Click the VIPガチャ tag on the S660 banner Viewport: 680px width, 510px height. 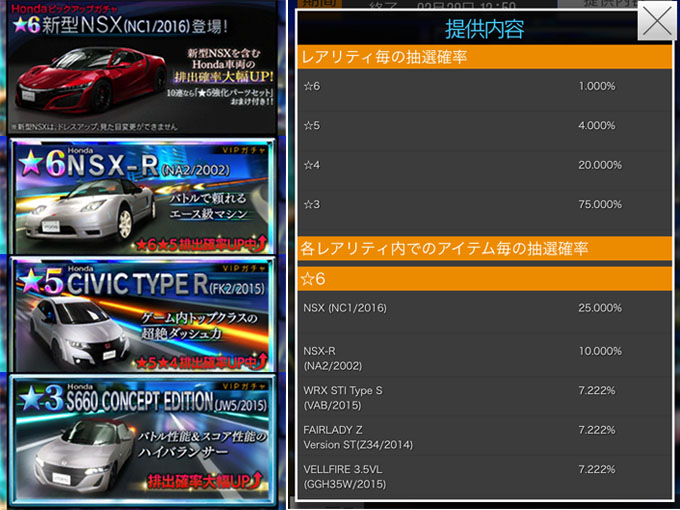click(244, 386)
